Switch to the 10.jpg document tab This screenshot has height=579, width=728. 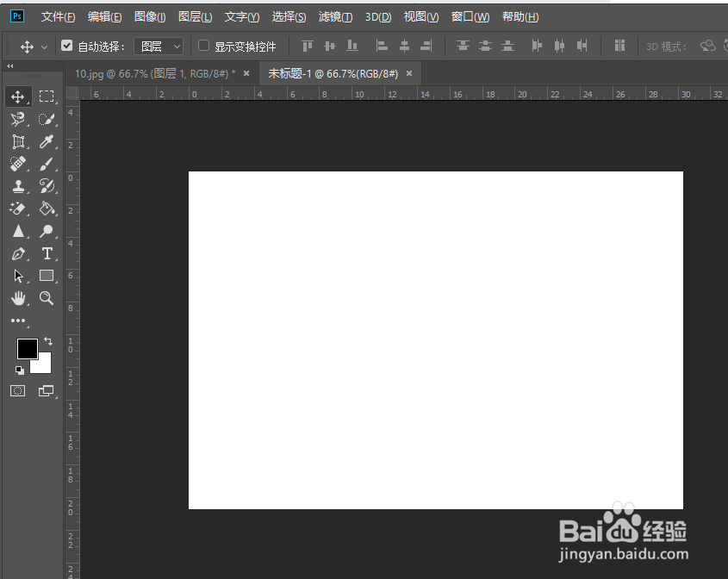pos(155,74)
